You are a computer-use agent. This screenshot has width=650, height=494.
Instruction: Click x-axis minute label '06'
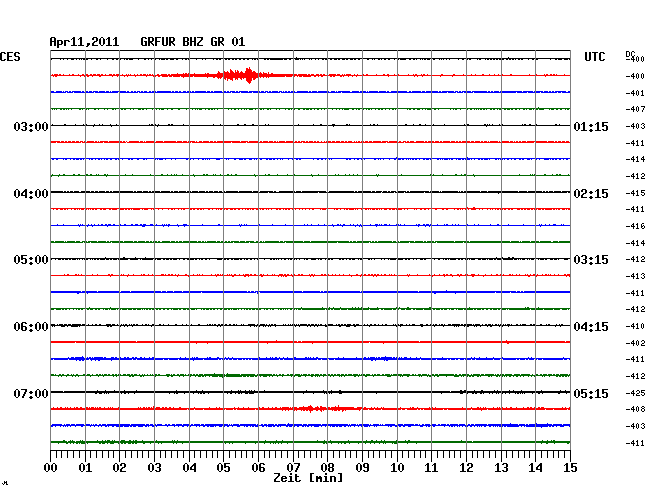(258, 468)
